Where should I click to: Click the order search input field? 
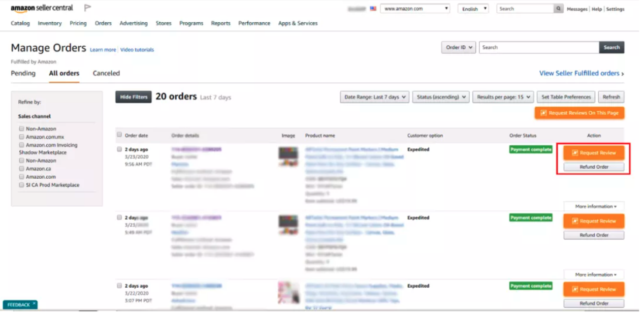539,47
